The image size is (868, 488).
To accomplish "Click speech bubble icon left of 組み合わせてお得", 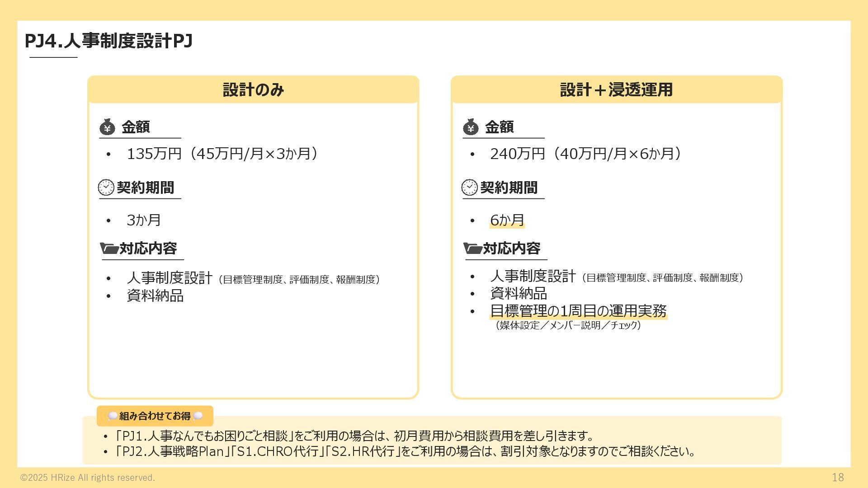I will tap(113, 416).
